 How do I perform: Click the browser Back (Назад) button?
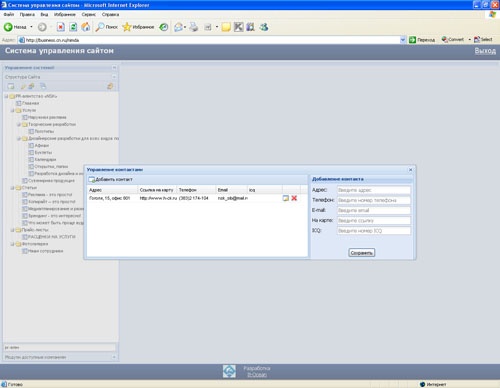coord(15,27)
